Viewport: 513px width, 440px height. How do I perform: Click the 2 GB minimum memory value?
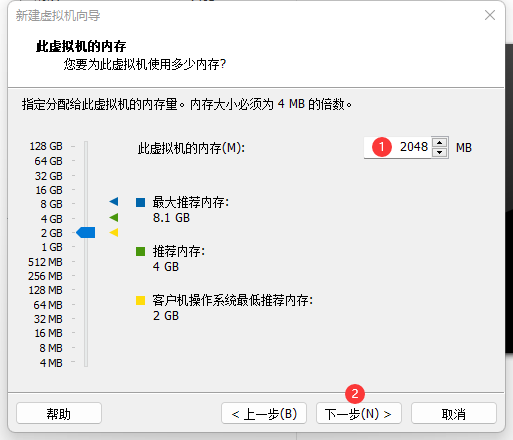click(166, 316)
